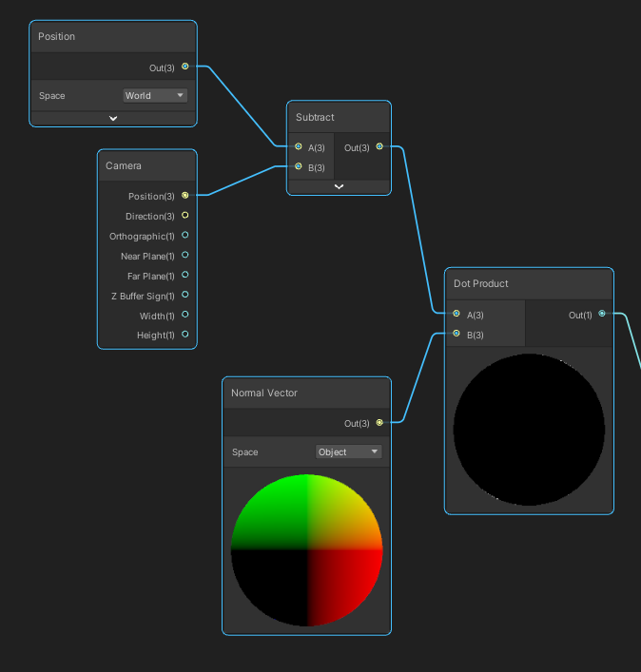The height and width of the screenshot is (672, 641).
Task: Click the Camera Width(1) output port
Action: point(185,316)
